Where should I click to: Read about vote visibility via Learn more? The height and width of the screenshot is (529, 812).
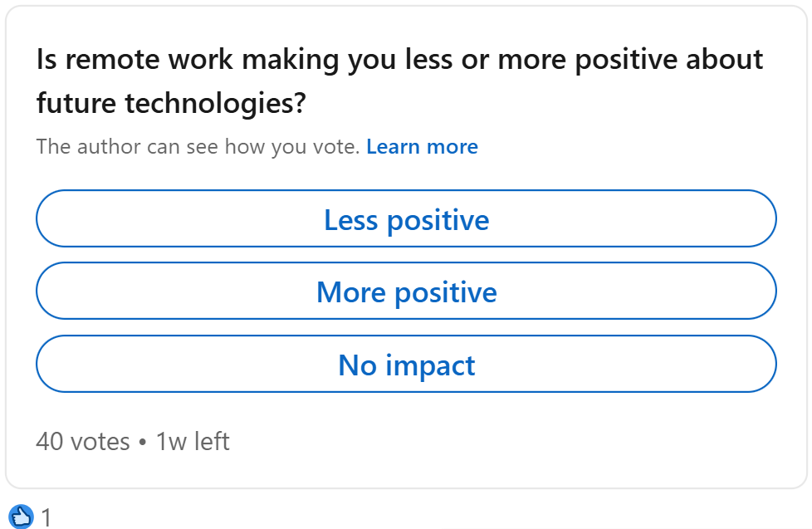click(x=422, y=147)
